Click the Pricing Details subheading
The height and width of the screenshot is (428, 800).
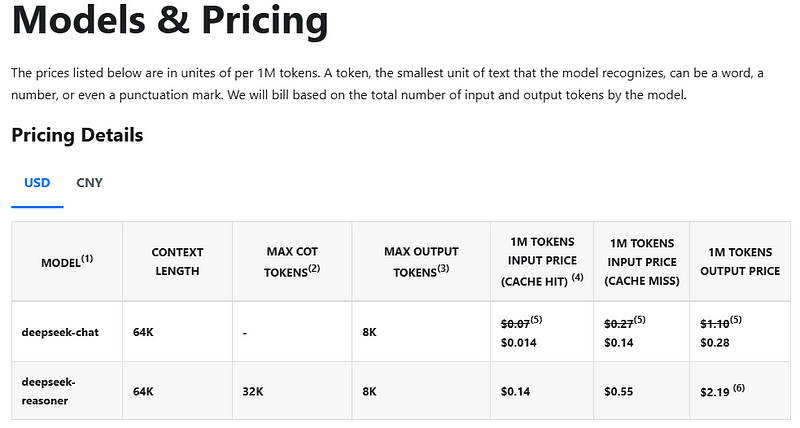point(77,135)
